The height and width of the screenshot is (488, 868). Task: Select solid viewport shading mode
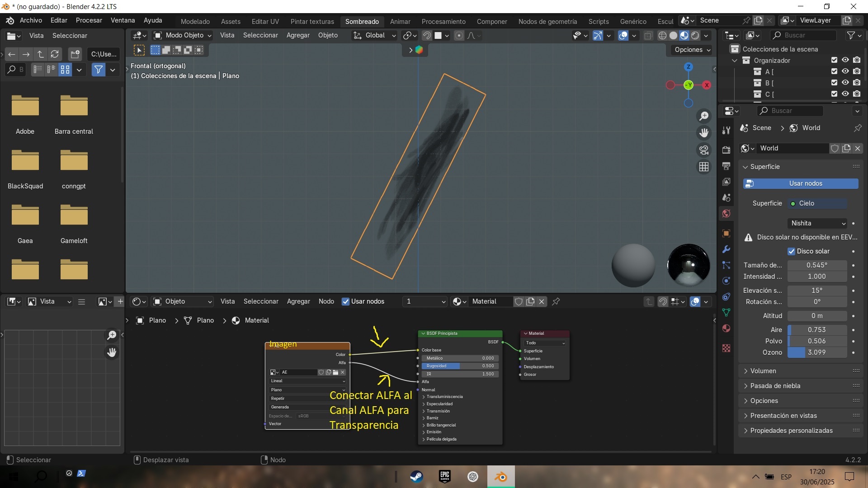coord(673,35)
